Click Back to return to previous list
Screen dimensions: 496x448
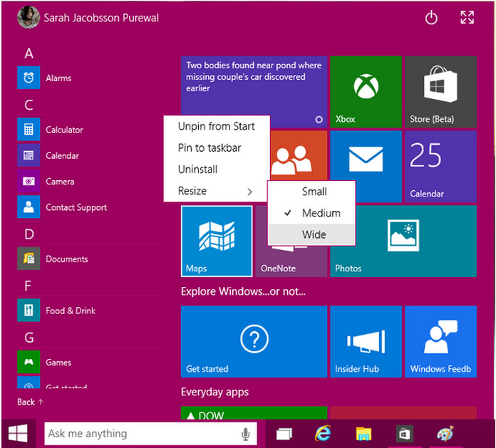(x=30, y=402)
